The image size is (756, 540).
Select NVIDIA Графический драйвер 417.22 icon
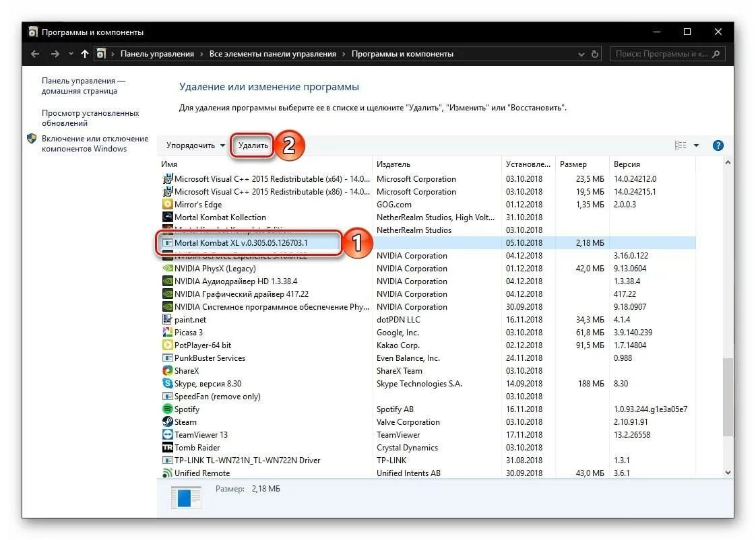point(167,294)
